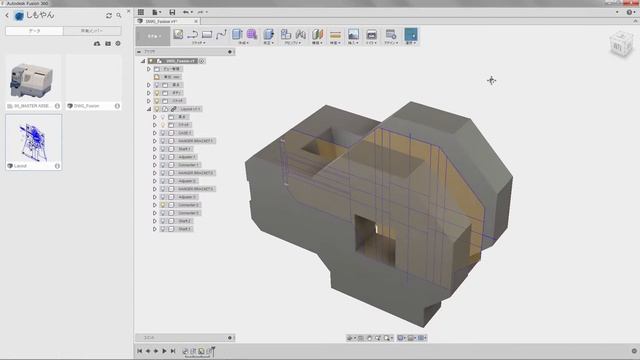The image size is (640, 360).
Task: Open the Inspect measure tool
Action: click(x=335, y=35)
